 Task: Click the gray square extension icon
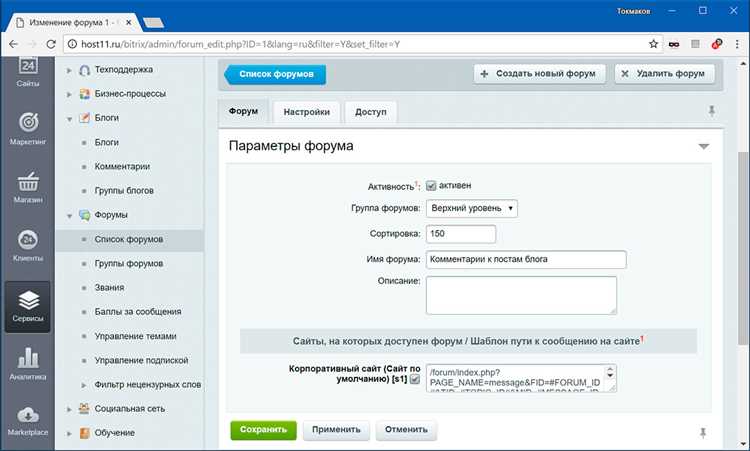click(695, 44)
